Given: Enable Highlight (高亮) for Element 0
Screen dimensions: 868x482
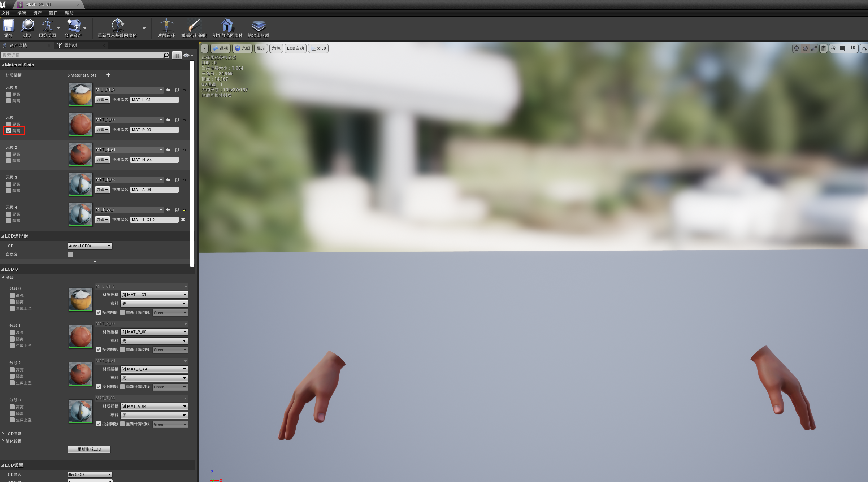Looking at the screenshot, I should [9, 94].
